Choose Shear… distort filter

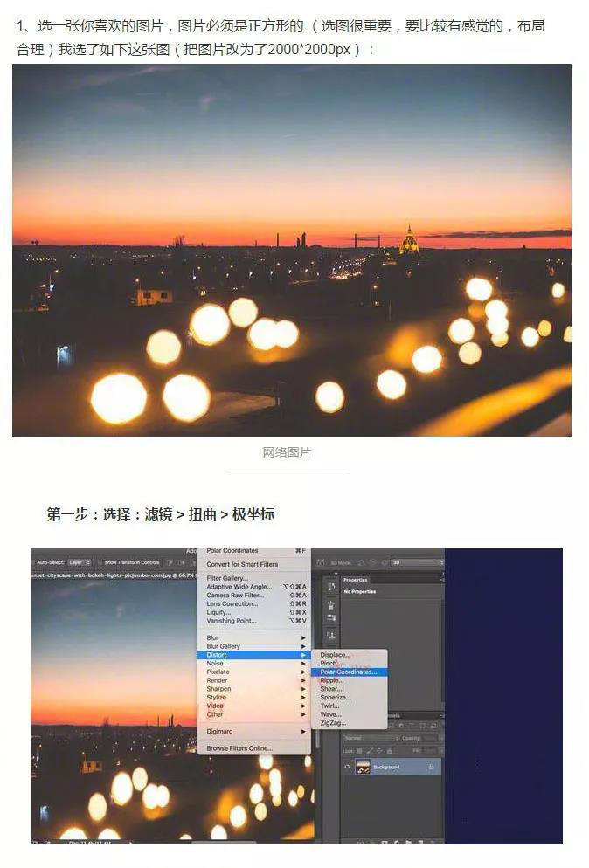click(349, 689)
